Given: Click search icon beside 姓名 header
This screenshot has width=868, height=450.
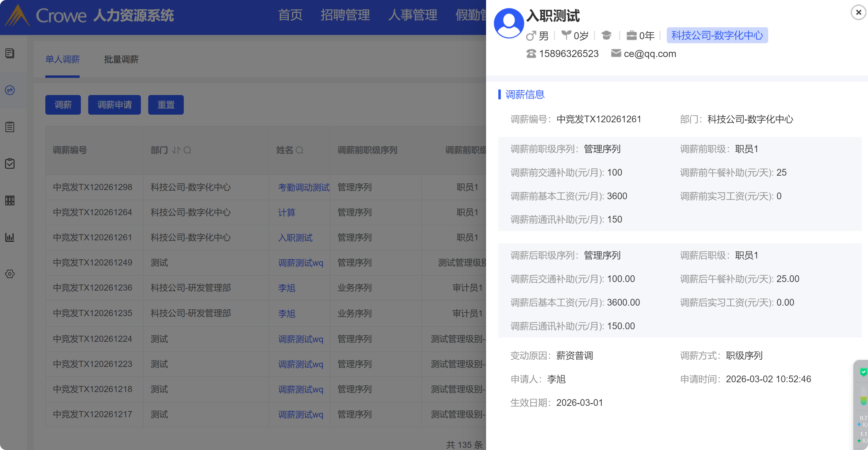Looking at the screenshot, I should [299, 150].
